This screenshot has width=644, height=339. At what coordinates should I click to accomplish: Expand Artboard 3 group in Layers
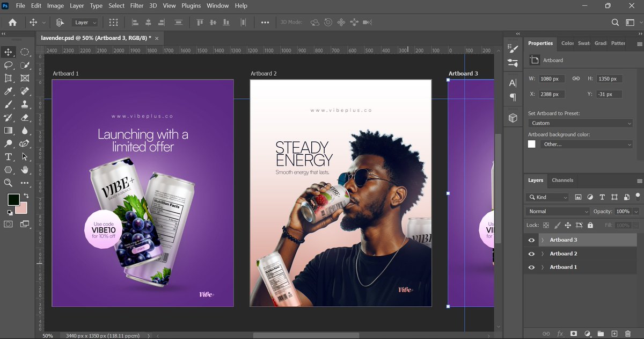point(542,240)
